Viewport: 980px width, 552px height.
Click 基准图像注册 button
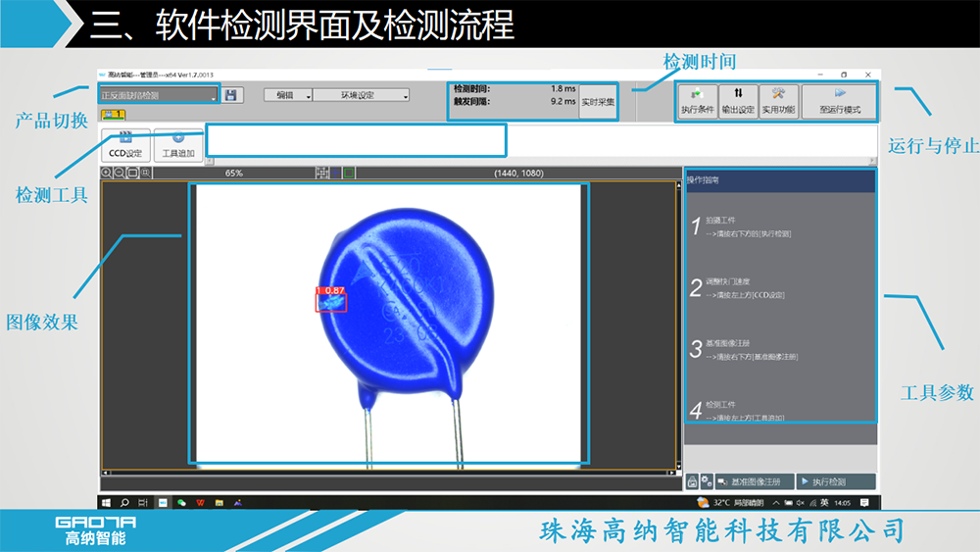(x=755, y=481)
